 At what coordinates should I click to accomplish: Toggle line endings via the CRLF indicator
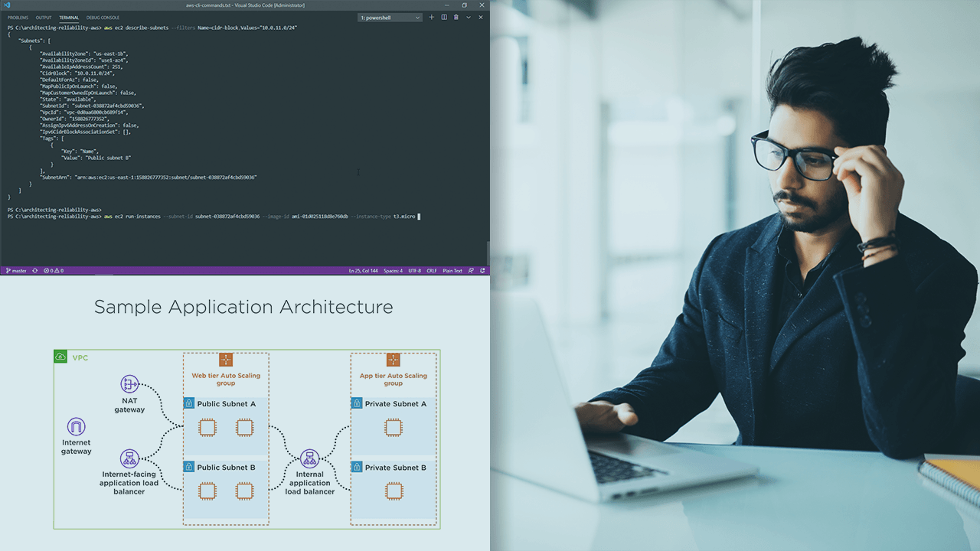tap(431, 270)
